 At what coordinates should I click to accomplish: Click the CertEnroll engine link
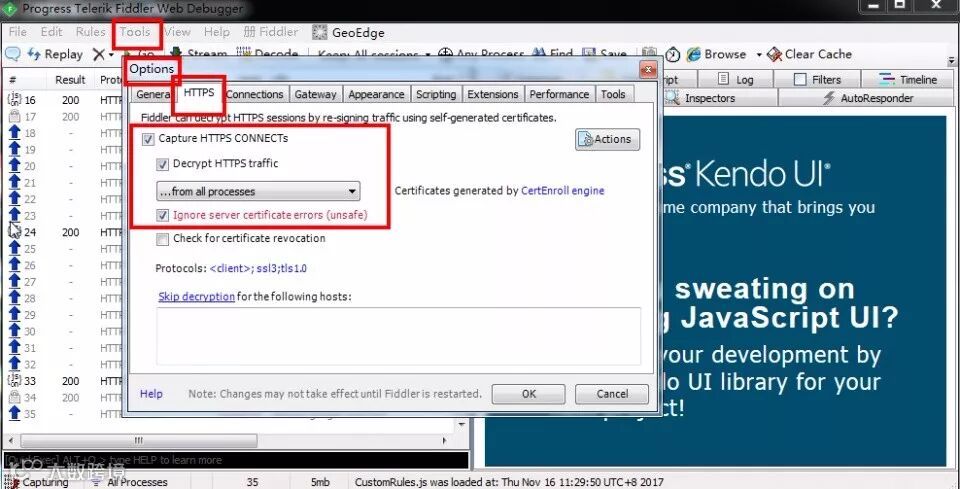click(563, 191)
